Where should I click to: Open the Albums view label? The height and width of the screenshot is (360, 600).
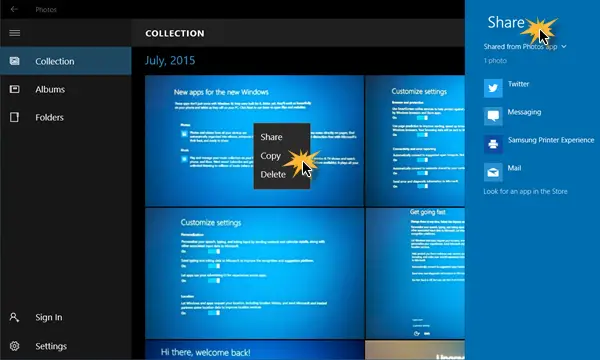pos(50,89)
